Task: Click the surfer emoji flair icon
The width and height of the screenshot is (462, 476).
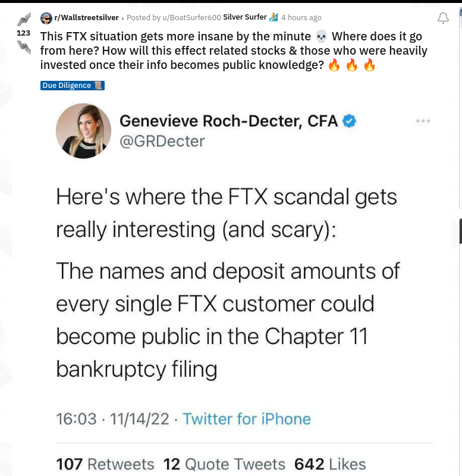Action: pos(274,17)
